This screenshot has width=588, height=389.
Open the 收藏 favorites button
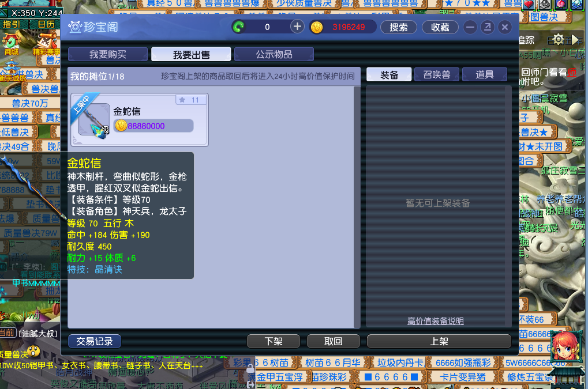click(x=440, y=27)
